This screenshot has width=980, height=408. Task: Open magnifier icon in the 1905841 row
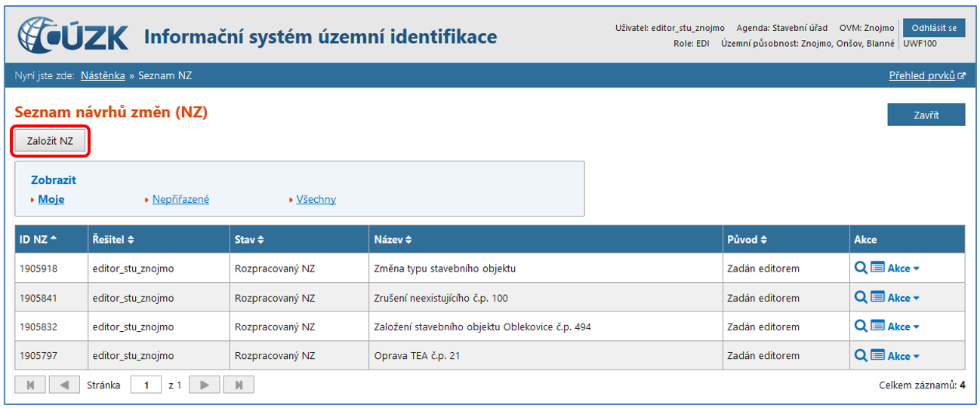(860, 297)
